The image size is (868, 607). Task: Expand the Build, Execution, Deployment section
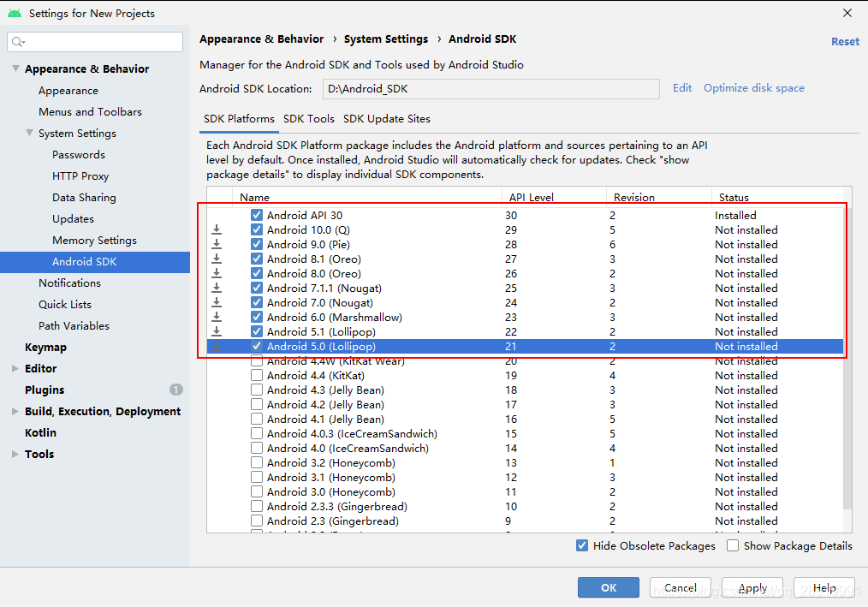15,412
